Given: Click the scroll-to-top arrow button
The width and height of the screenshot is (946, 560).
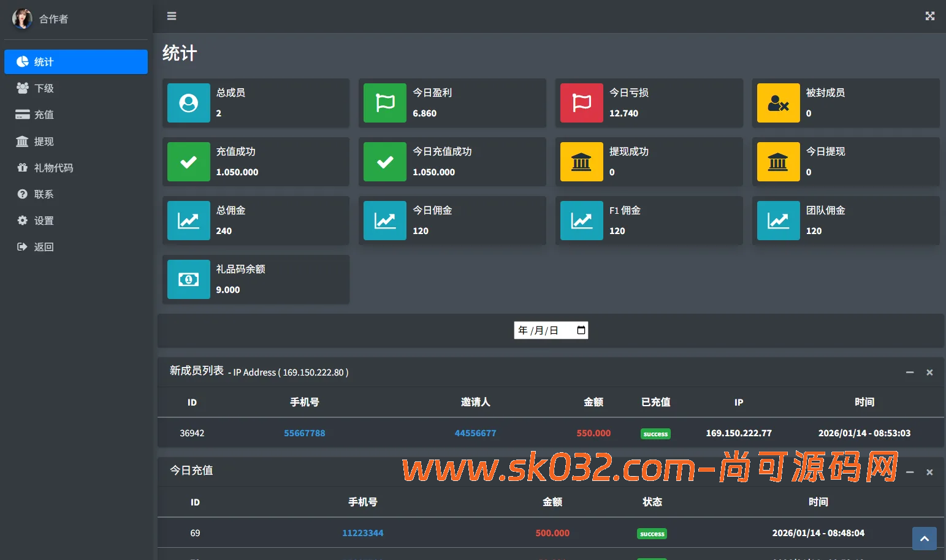Looking at the screenshot, I should point(924,539).
